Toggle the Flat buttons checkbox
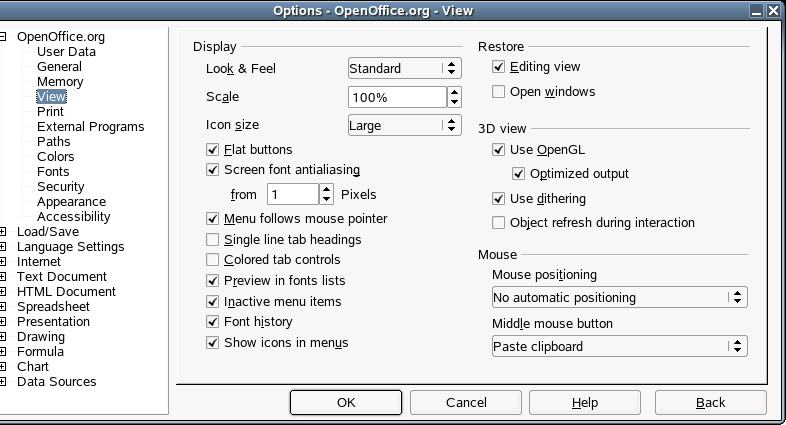Viewport: 786px width, 425px height. click(x=213, y=150)
